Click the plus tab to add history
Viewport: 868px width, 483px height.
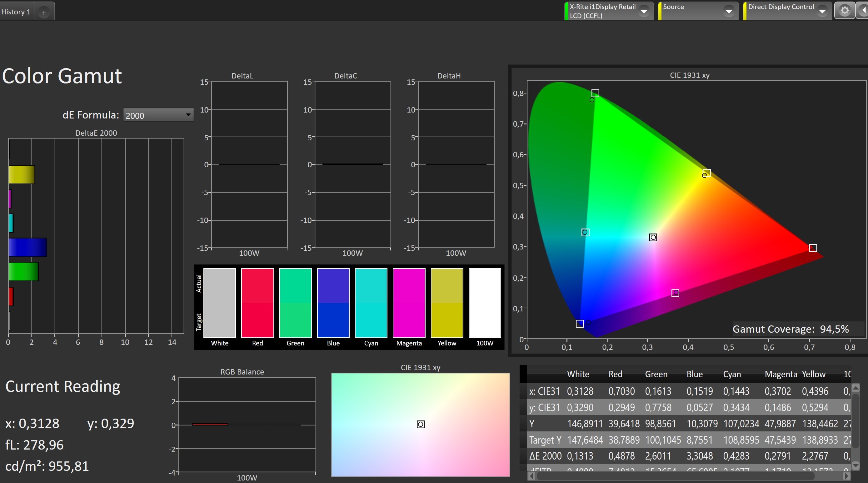coord(44,13)
